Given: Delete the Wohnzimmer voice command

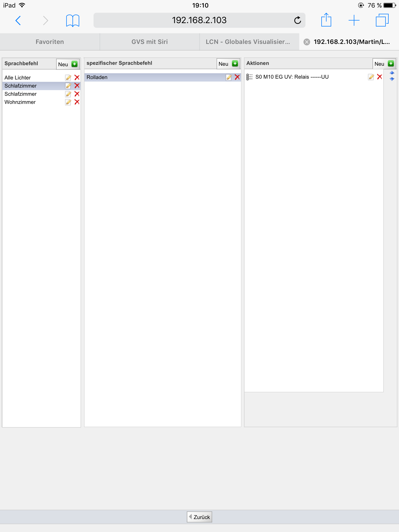Looking at the screenshot, I should click(77, 102).
